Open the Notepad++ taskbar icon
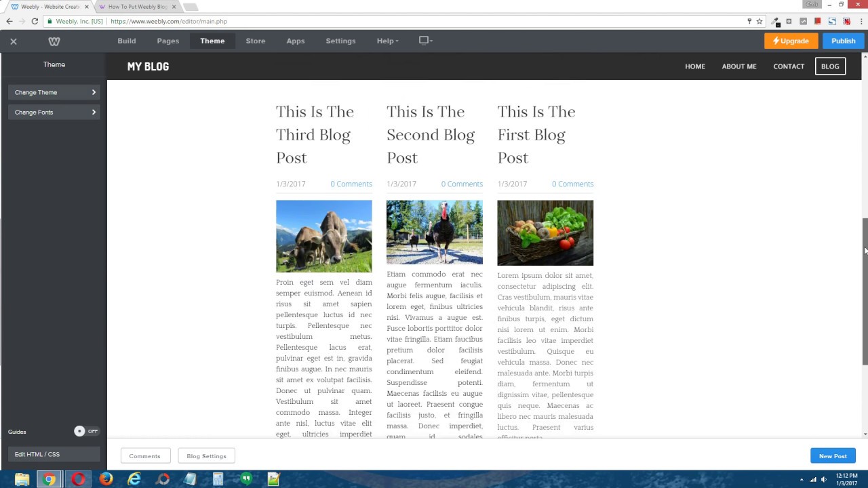This screenshot has width=868, height=488. coord(273,479)
